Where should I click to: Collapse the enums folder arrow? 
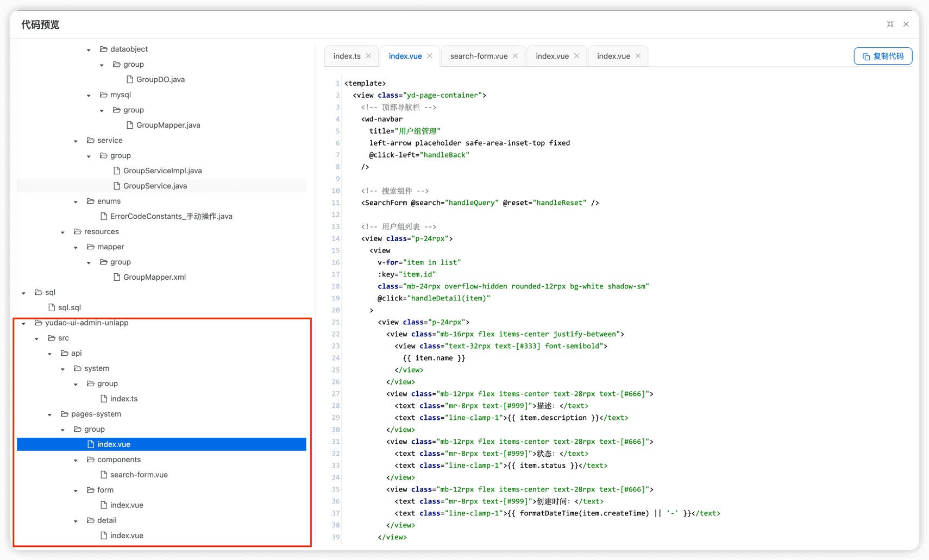pos(76,202)
